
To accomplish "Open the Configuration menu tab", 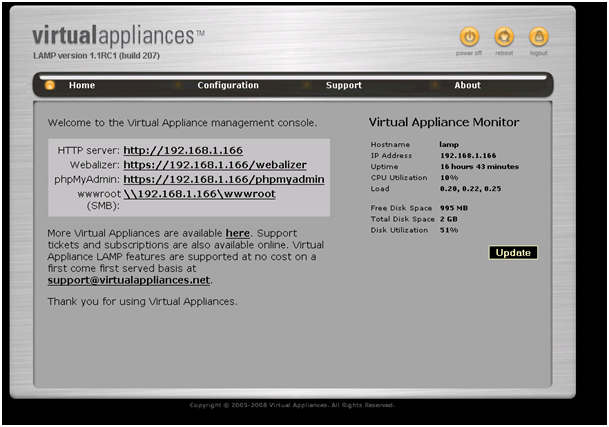I will 228,85.
